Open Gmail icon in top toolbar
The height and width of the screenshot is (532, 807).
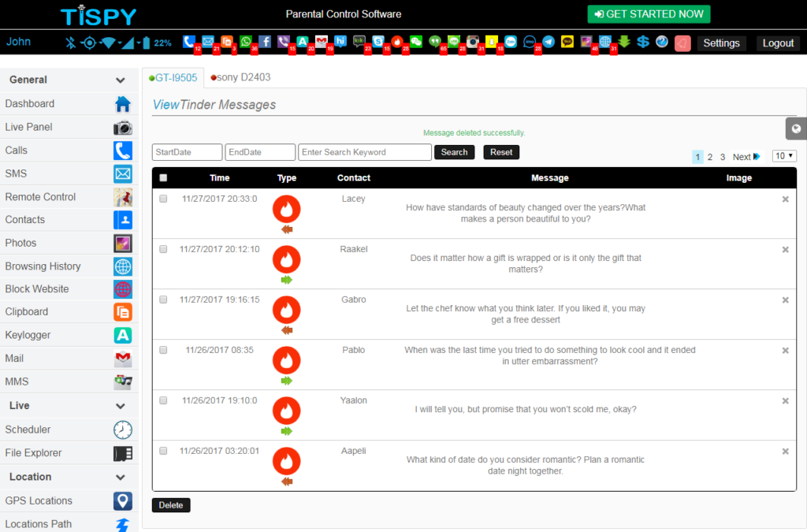tap(322, 42)
